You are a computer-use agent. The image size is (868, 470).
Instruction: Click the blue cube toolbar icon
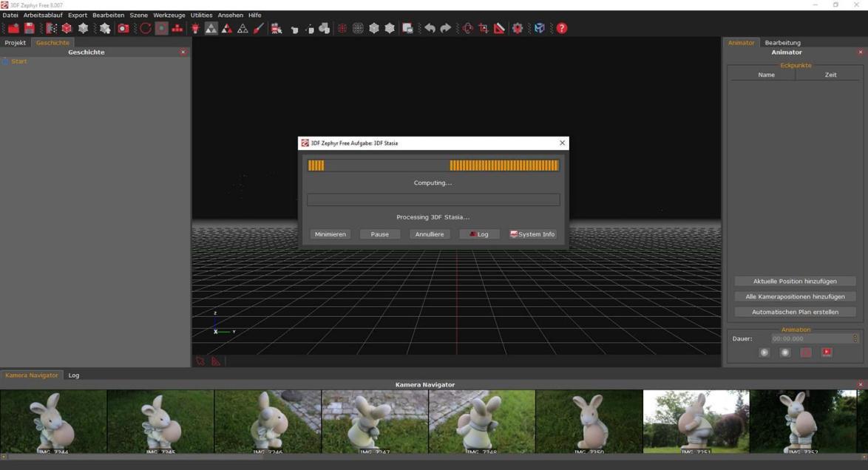(540, 28)
